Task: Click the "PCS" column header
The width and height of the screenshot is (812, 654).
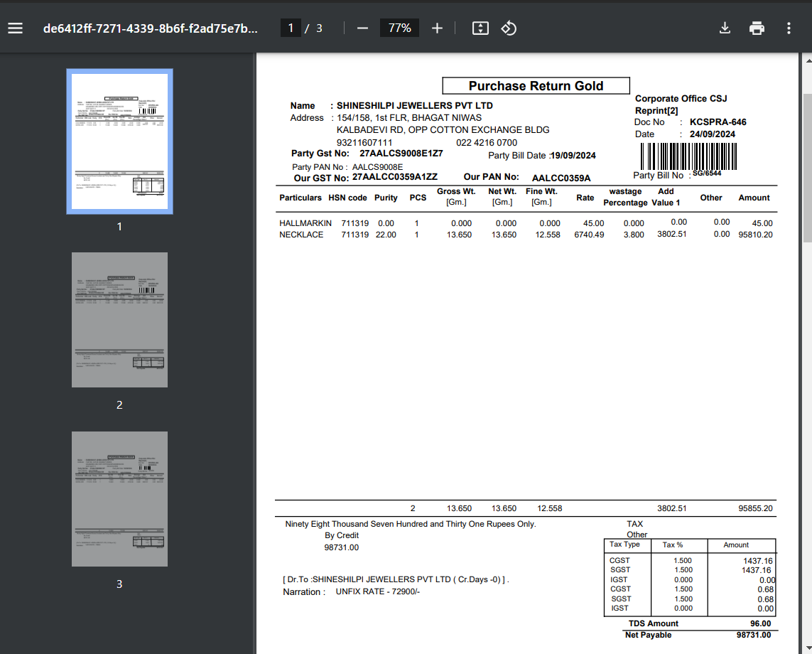Action: click(x=418, y=198)
